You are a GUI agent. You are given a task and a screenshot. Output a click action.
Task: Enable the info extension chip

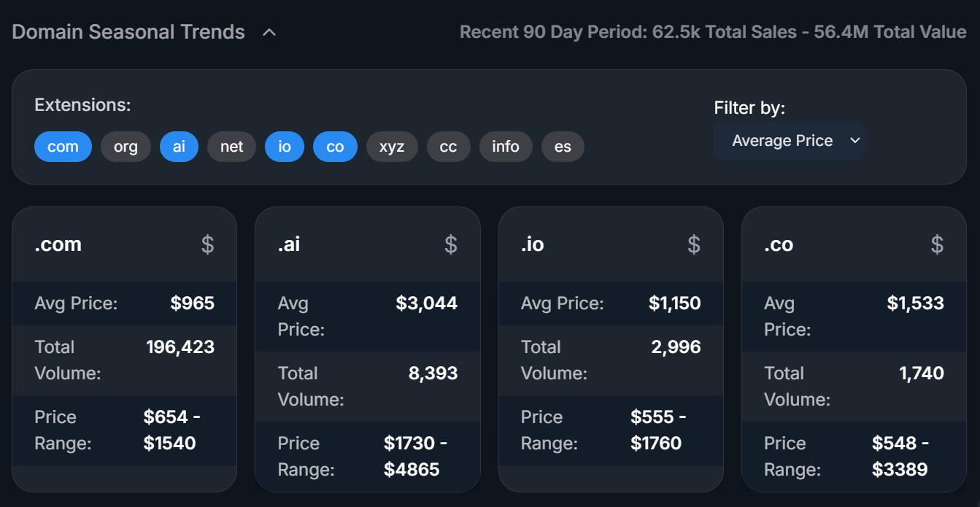click(506, 147)
